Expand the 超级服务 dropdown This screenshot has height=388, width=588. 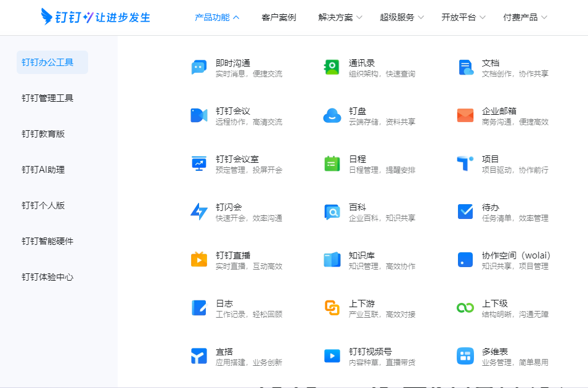(402, 17)
